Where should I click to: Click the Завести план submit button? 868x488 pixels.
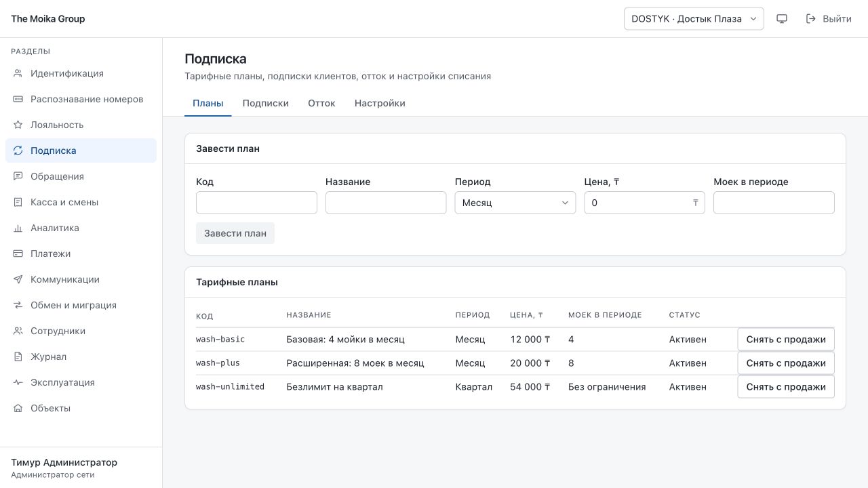click(x=235, y=233)
